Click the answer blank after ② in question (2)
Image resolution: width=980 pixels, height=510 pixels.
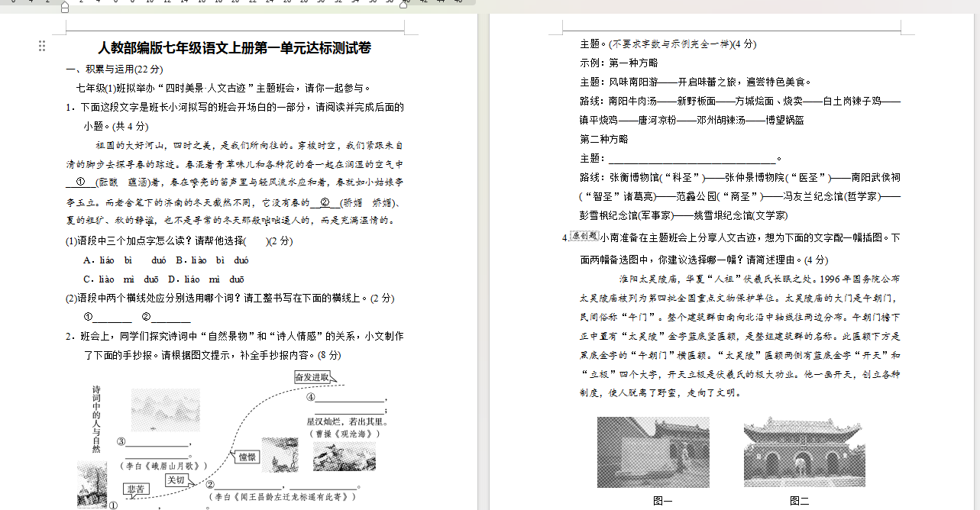(171, 318)
